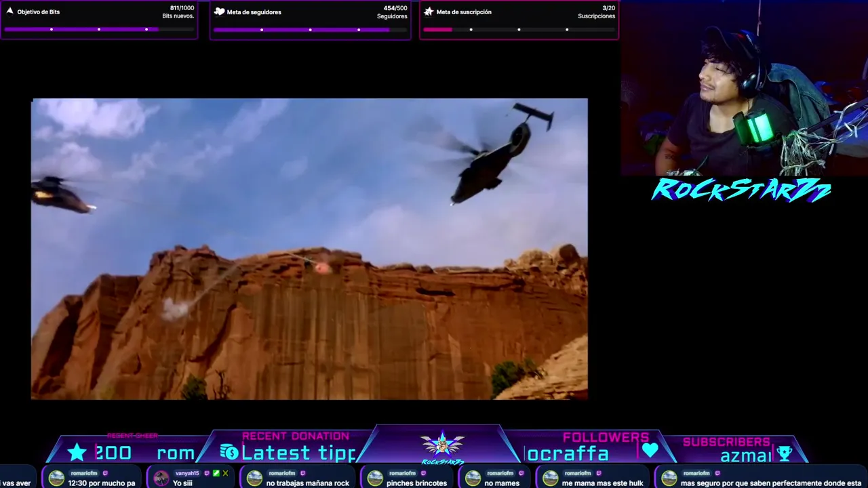Click the purple badge in the 'pinches brincotes' message
Viewport: 868px width, 488px height.
tap(424, 473)
